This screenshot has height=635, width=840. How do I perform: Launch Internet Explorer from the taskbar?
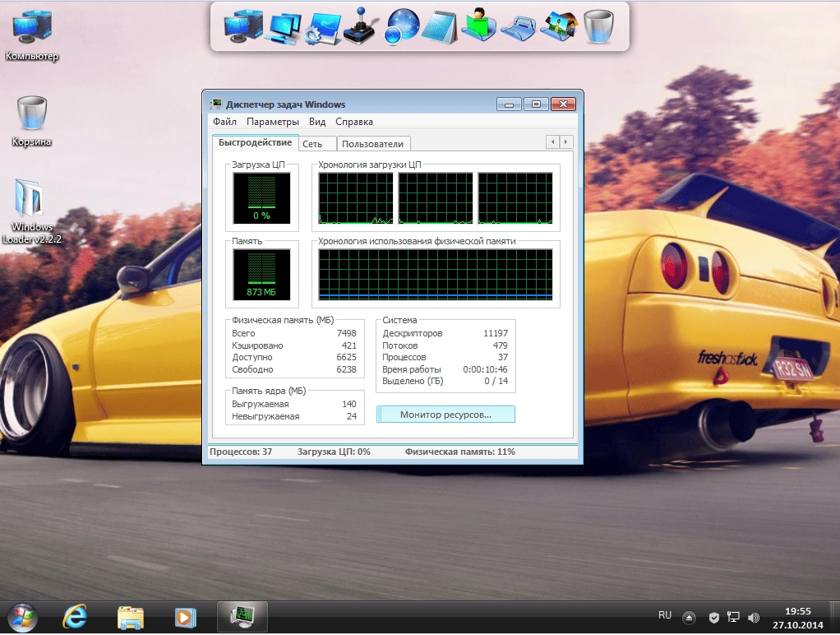pos(75,617)
